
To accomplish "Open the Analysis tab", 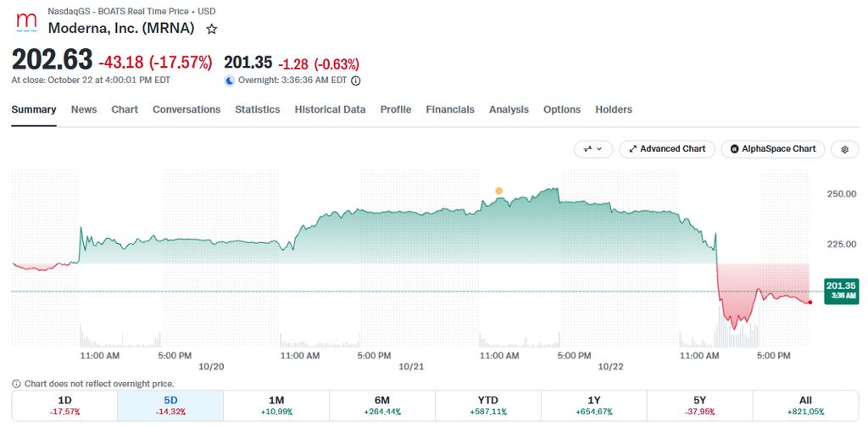I will click(x=509, y=109).
